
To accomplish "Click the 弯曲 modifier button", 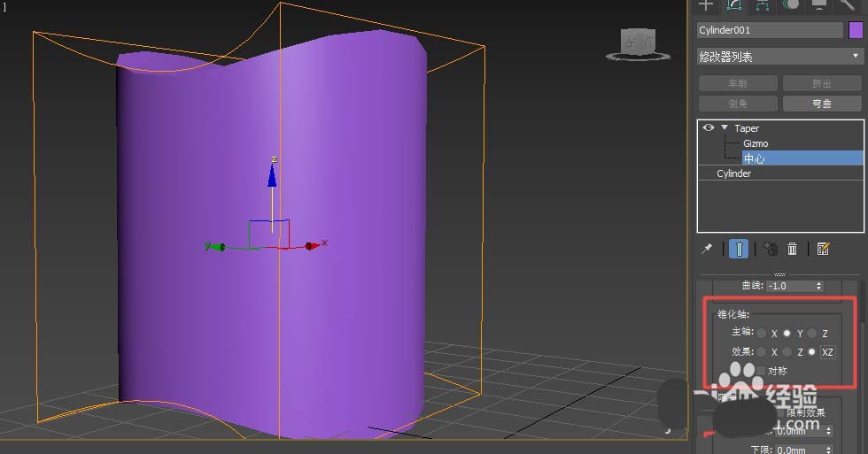I will coord(822,104).
